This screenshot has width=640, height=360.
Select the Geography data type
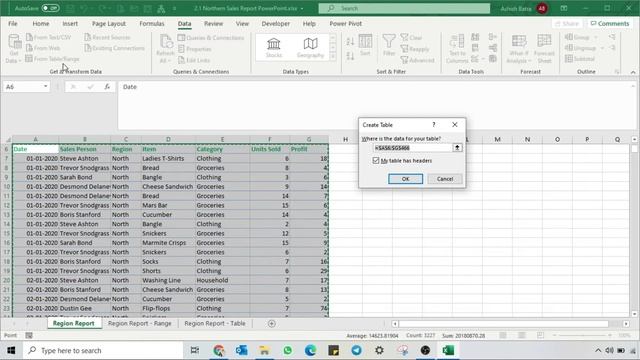(x=310, y=47)
